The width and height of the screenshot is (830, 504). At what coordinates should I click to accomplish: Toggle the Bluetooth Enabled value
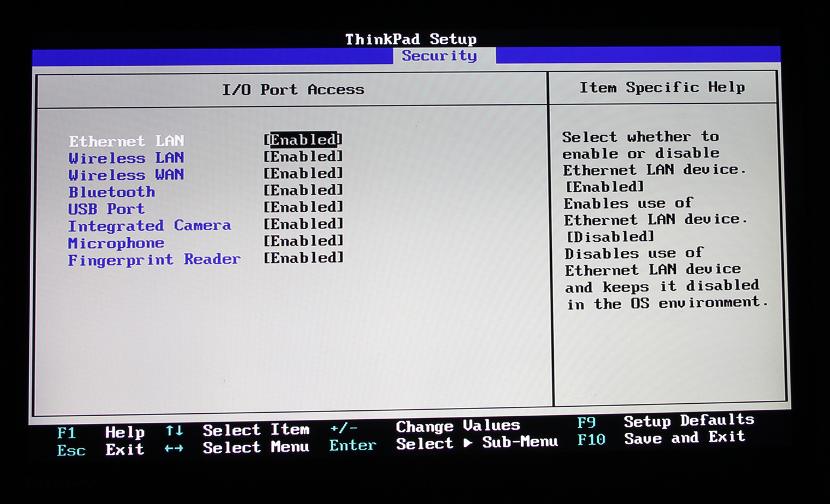303,190
